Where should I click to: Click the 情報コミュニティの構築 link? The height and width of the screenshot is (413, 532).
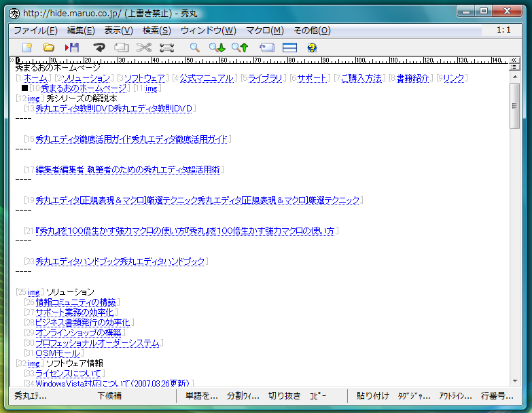tap(75, 302)
